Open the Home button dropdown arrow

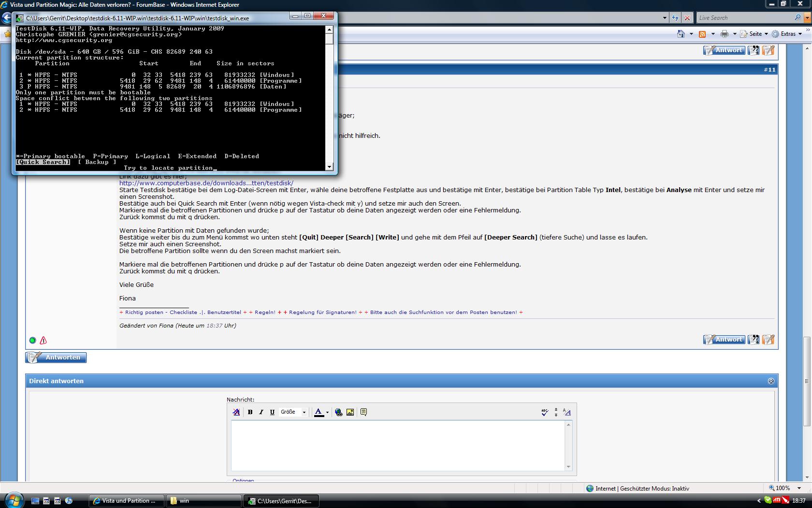[x=691, y=34]
